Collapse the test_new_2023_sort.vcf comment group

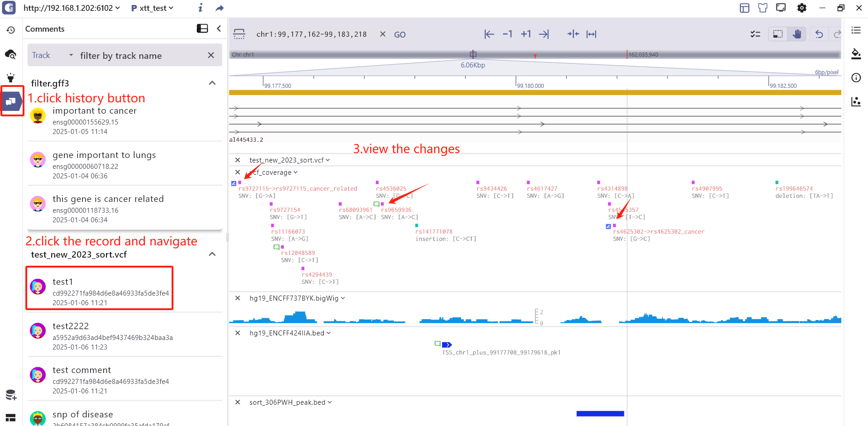click(212, 254)
